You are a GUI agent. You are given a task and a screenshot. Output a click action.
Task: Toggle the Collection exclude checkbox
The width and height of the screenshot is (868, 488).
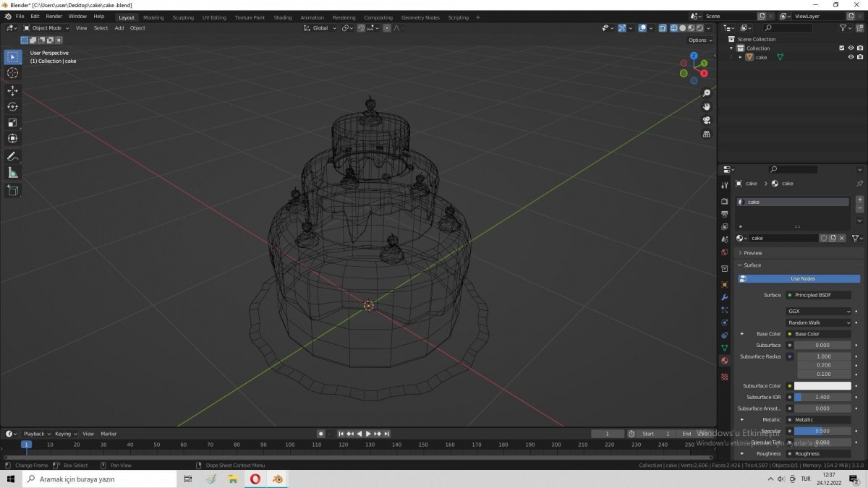pyautogui.click(x=841, y=48)
